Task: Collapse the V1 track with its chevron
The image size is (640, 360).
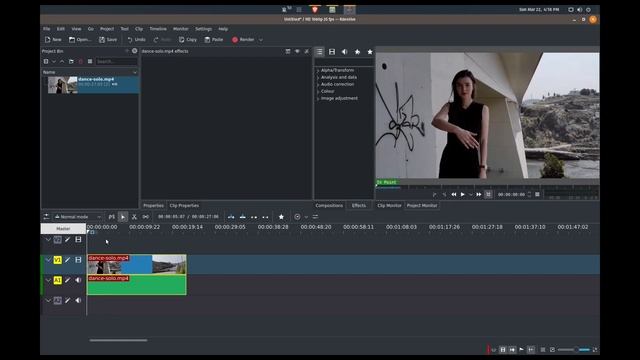Action: coord(48,260)
